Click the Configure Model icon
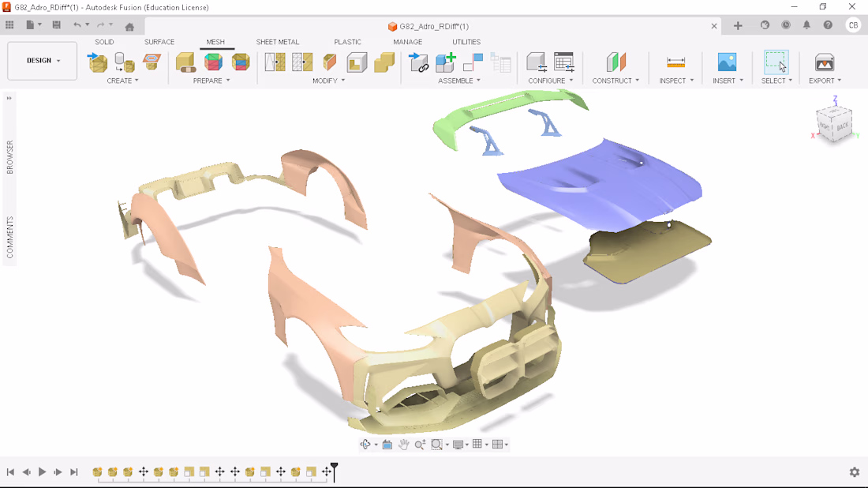 pyautogui.click(x=537, y=62)
